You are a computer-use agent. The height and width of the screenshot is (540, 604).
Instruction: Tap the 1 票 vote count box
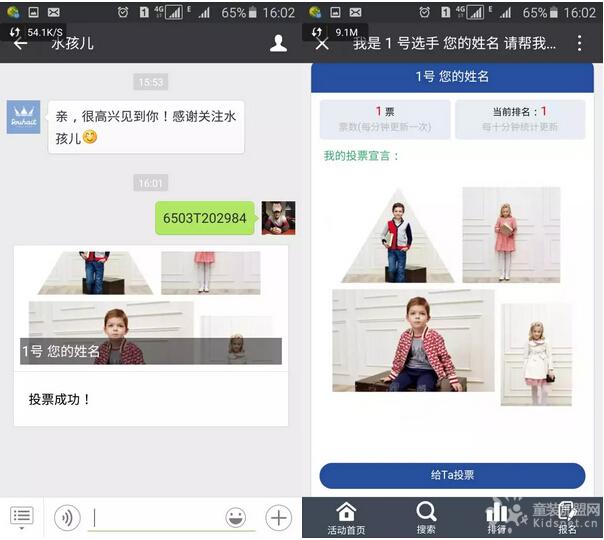point(385,119)
